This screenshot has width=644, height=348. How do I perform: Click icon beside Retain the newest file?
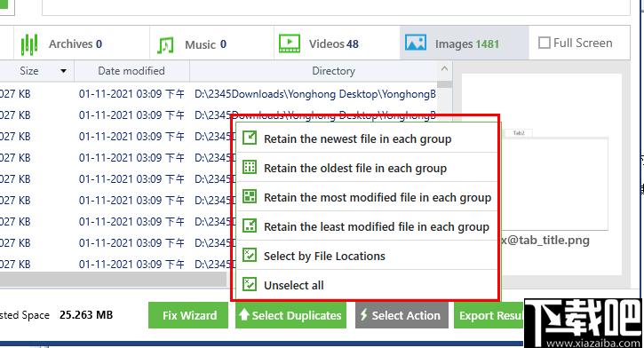tap(250, 138)
